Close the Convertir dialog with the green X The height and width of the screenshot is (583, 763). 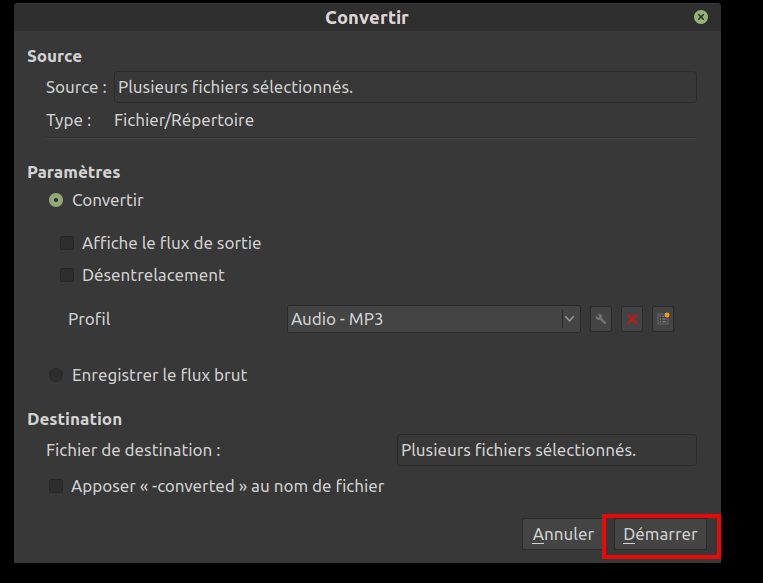(701, 17)
